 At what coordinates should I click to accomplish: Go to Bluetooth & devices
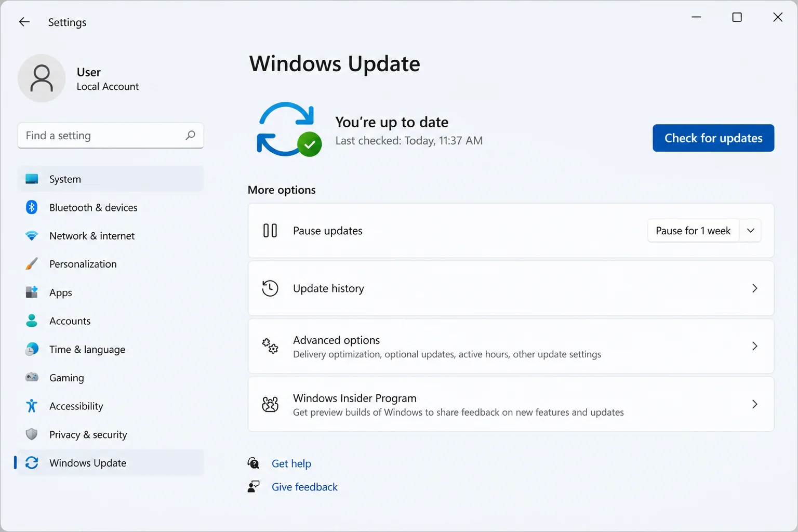pyautogui.click(x=111, y=207)
